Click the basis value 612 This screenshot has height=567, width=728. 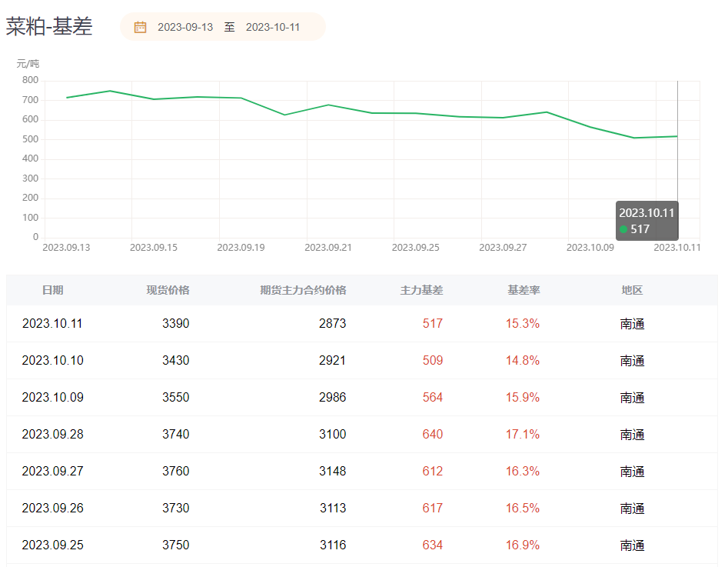(432, 471)
